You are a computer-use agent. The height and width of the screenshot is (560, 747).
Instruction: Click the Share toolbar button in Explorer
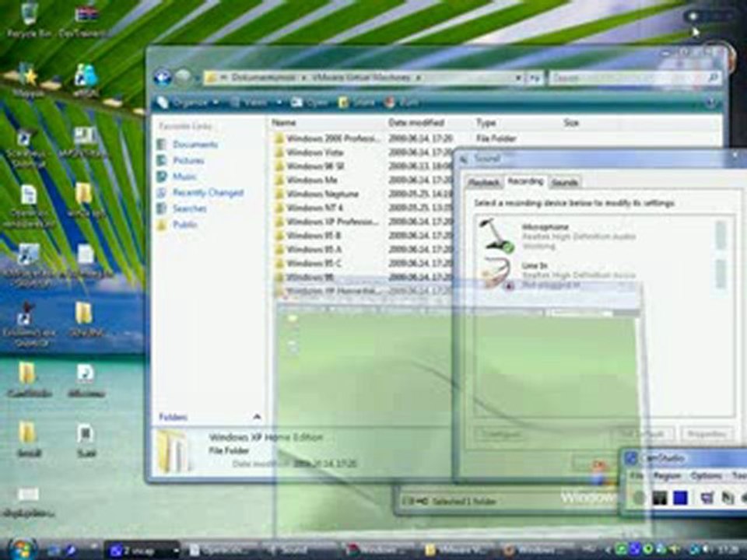357,103
